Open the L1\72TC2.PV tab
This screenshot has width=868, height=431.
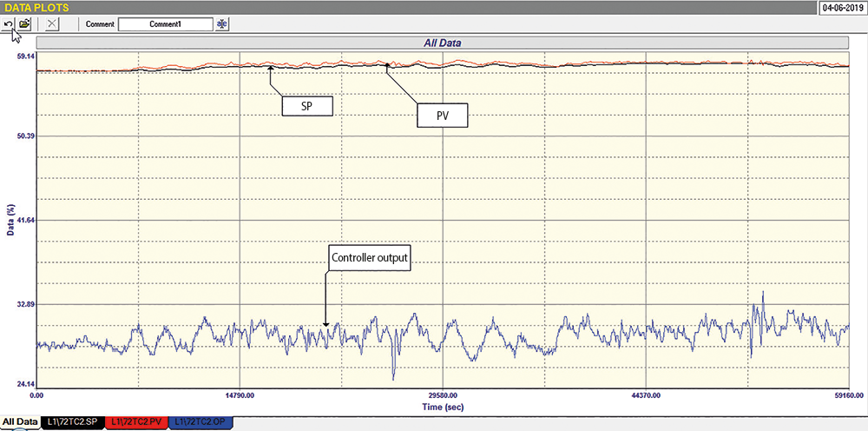(x=136, y=422)
